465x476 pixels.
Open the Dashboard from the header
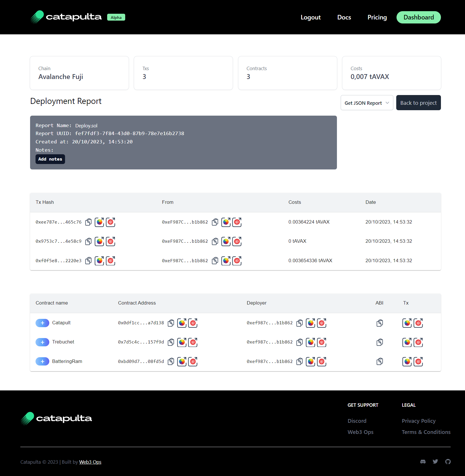[x=419, y=17]
